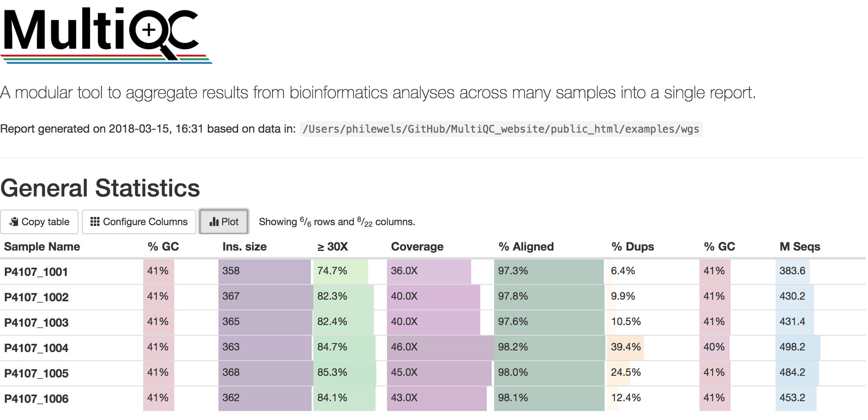Click the report data path code text
Viewport: 868px width, 420px height.
tap(501, 129)
